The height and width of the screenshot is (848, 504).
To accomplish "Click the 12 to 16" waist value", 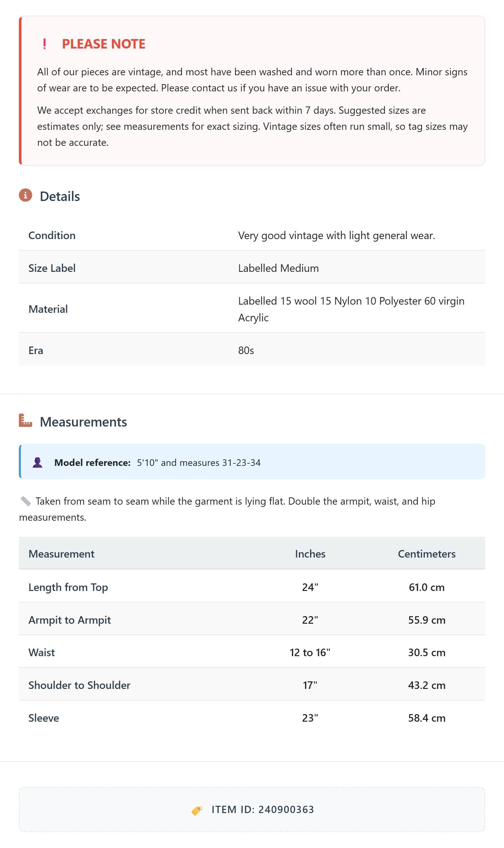I will (310, 652).
